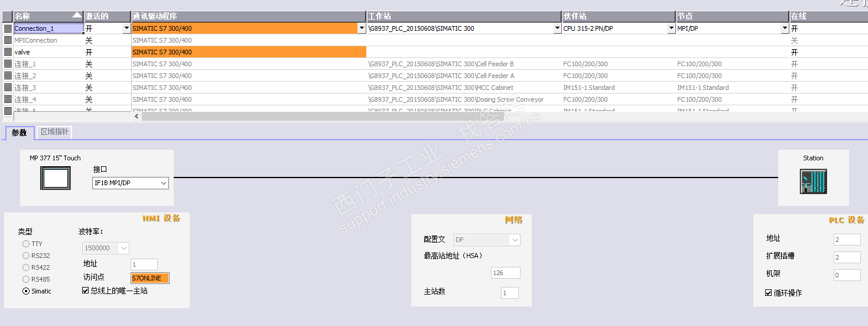Select the 连接_3 name cell
Viewport: 868px width, 326px height.
[x=48, y=88]
